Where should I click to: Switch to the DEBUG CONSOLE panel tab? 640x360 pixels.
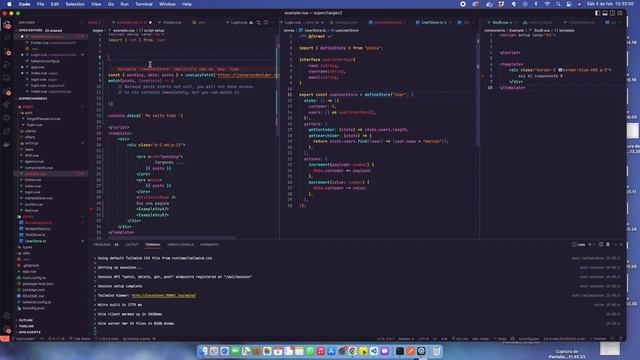(x=180, y=244)
